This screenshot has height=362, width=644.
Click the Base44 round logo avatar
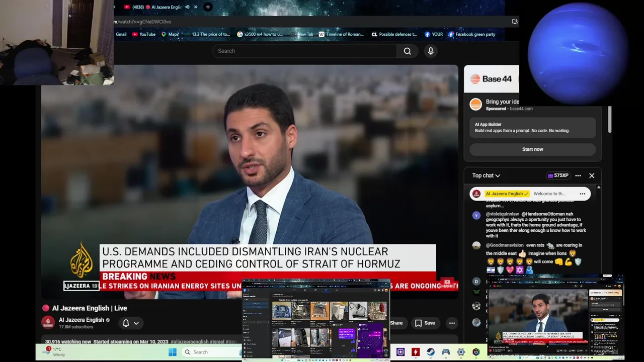[475, 105]
